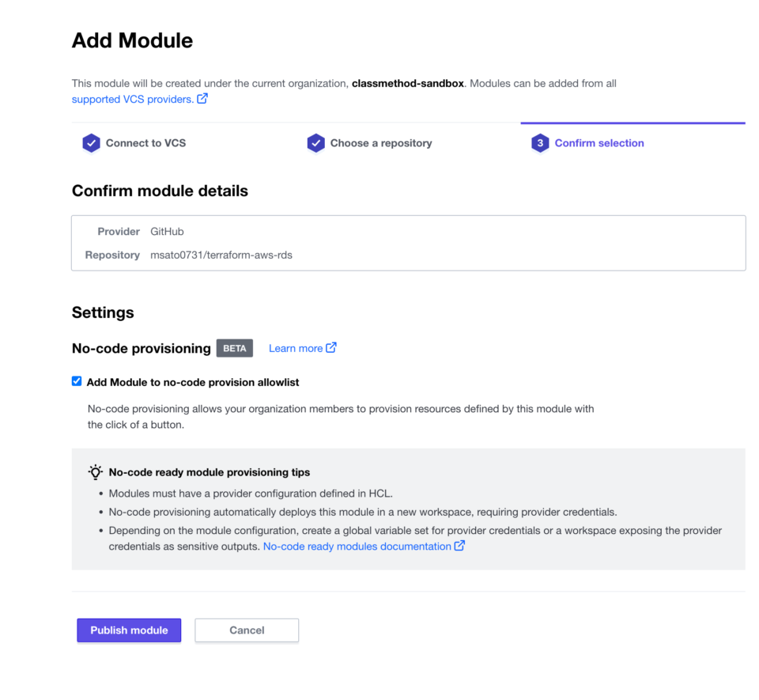Click the external link icon after supported VCS providers
Screen dimensions: 759x700
pos(202,99)
